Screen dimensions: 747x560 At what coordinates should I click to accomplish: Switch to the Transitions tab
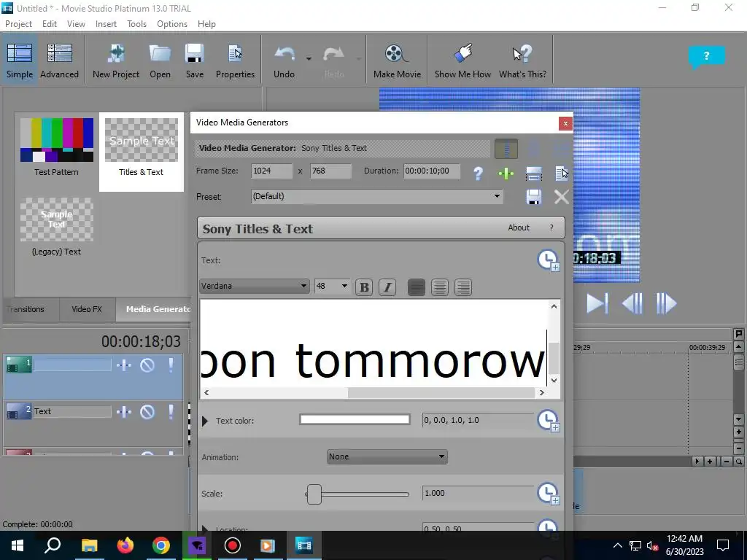pyautogui.click(x=26, y=309)
